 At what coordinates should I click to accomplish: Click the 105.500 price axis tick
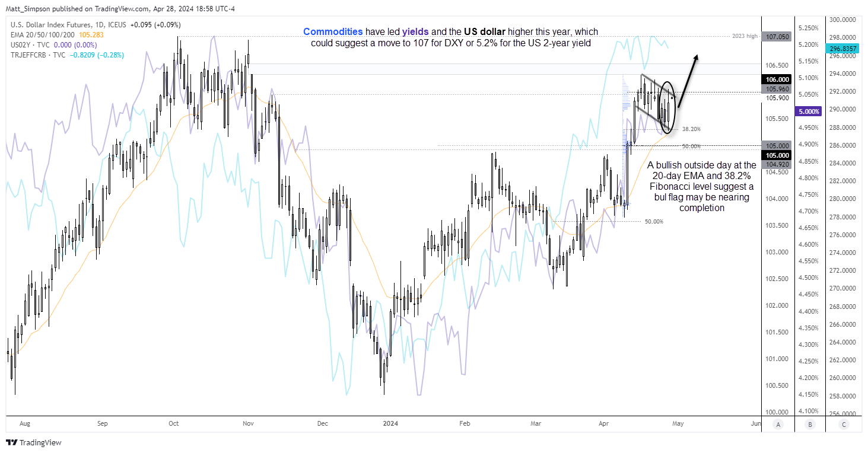click(x=777, y=119)
